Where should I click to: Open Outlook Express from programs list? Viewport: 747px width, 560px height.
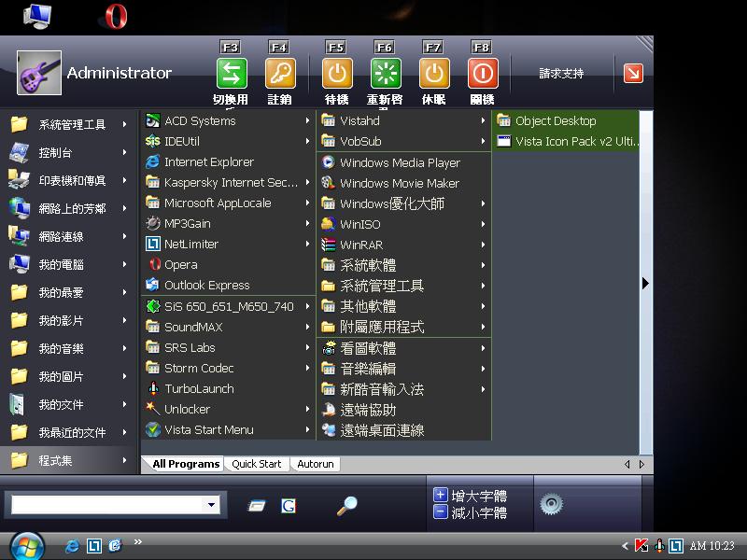pyautogui.click(x=229, y=285)
